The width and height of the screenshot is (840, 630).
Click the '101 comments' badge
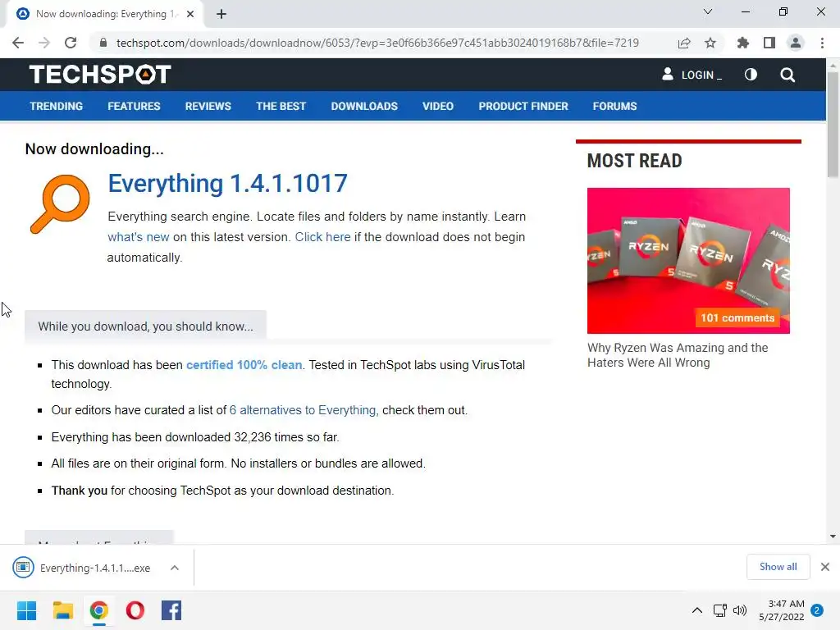click(x=737, y=317)
